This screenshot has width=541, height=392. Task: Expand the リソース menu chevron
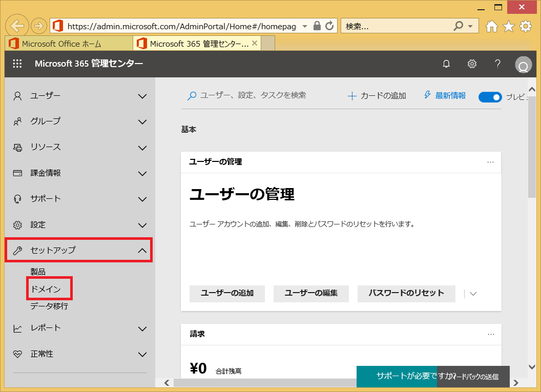click(x=142, y=148)
